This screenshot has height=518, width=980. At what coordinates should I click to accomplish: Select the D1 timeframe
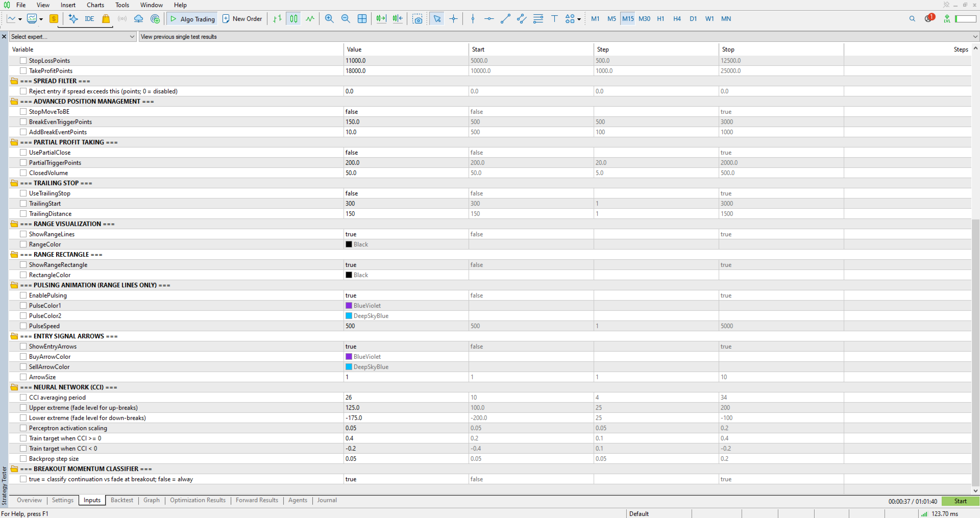tap(693, 19)
